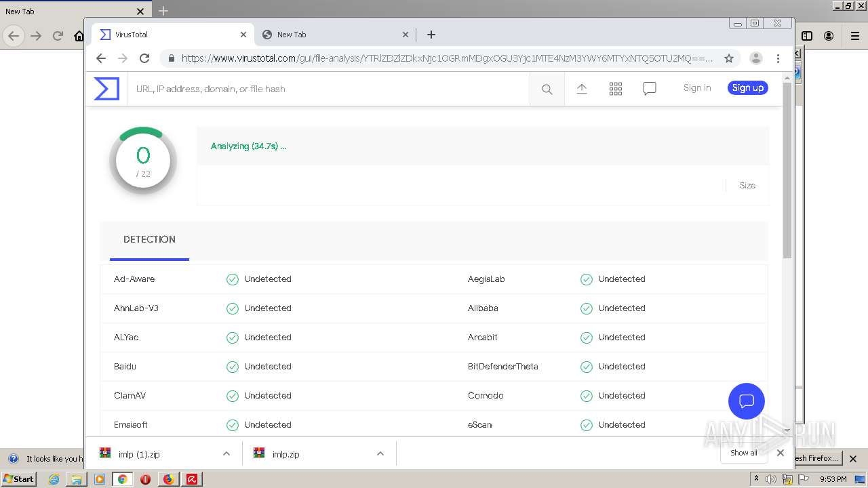Screen dimensions: 868x488
Task: Click the Opera taskbar icon
Action: pos(145,479)
